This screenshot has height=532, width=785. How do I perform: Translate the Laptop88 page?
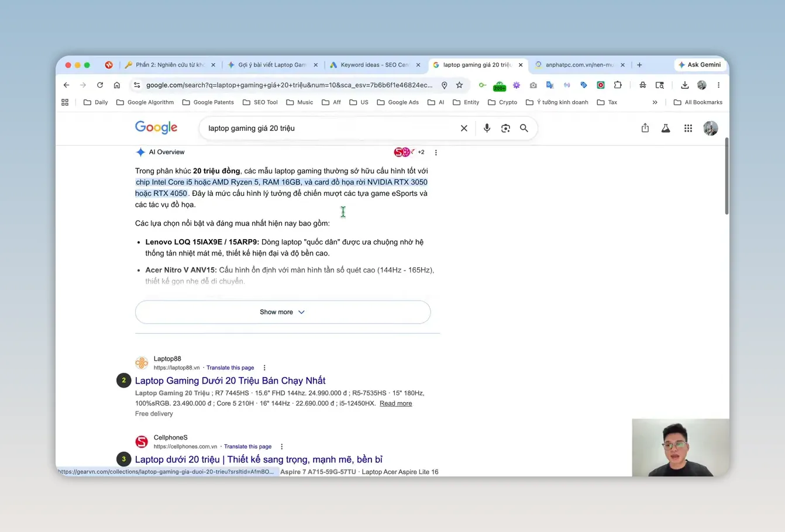pos(230,368)
